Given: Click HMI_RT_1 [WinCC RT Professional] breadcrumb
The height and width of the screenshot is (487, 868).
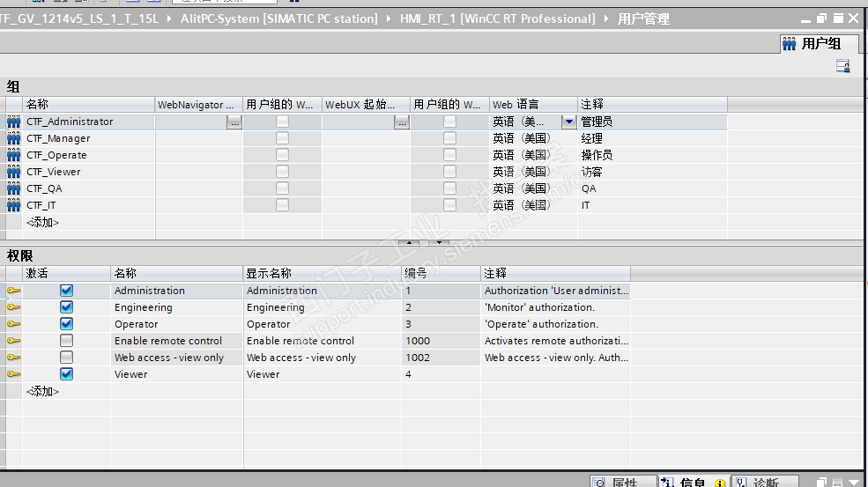Looking at the screenshot, I should (497, 18).
